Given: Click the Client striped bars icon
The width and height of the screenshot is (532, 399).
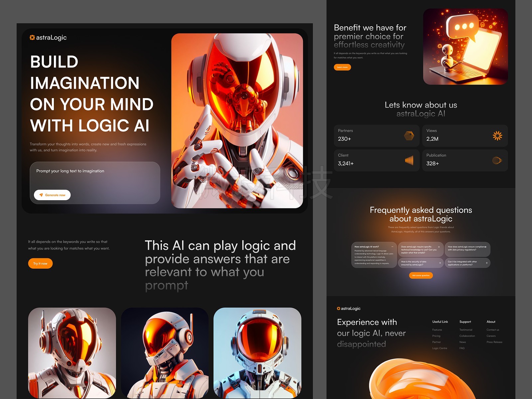Looking at the screenshot, I should click(409, 160).
